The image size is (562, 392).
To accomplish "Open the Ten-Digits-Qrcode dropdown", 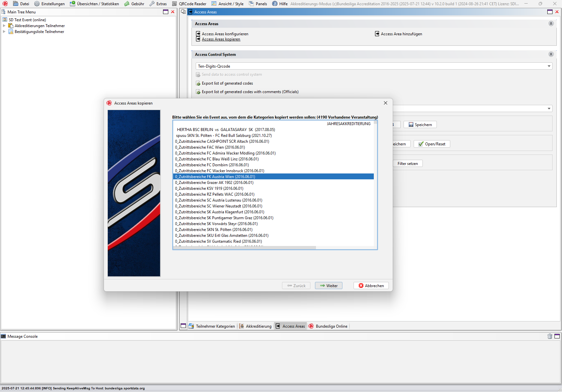I will point(374,66).
